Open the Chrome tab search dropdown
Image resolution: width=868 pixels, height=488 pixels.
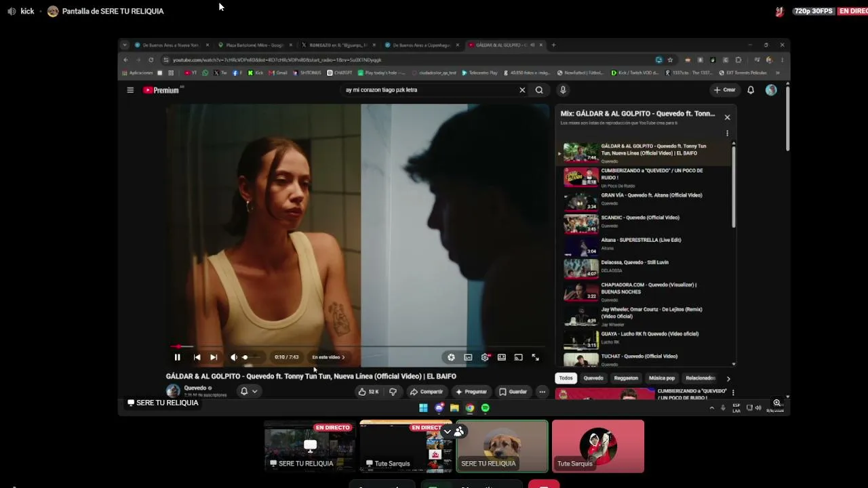point(124,45)
